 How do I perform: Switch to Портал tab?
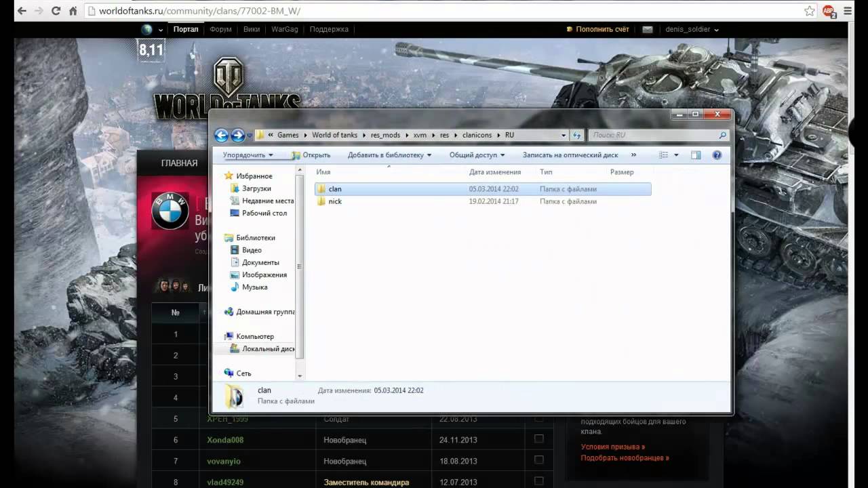(x=186, y=29)
